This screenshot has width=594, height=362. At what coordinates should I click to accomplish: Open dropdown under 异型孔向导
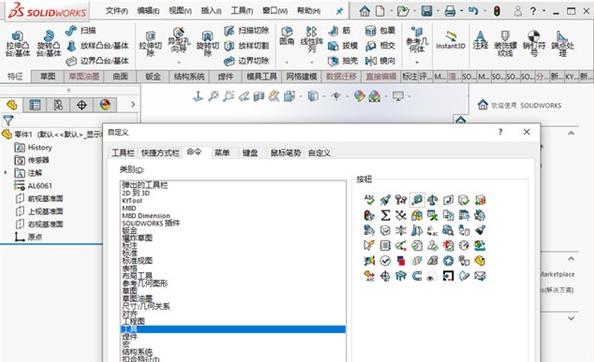179,62
